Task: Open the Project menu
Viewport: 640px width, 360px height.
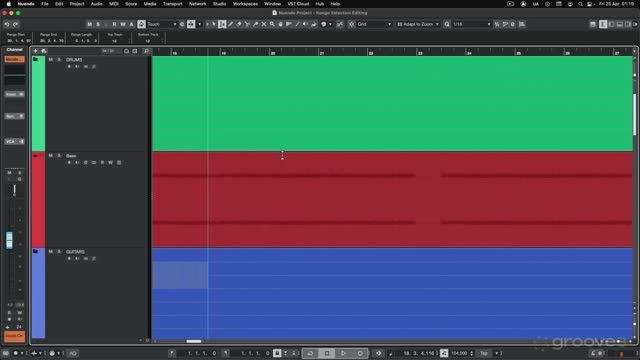Action: pyautogui.click(x=77, y=4)
